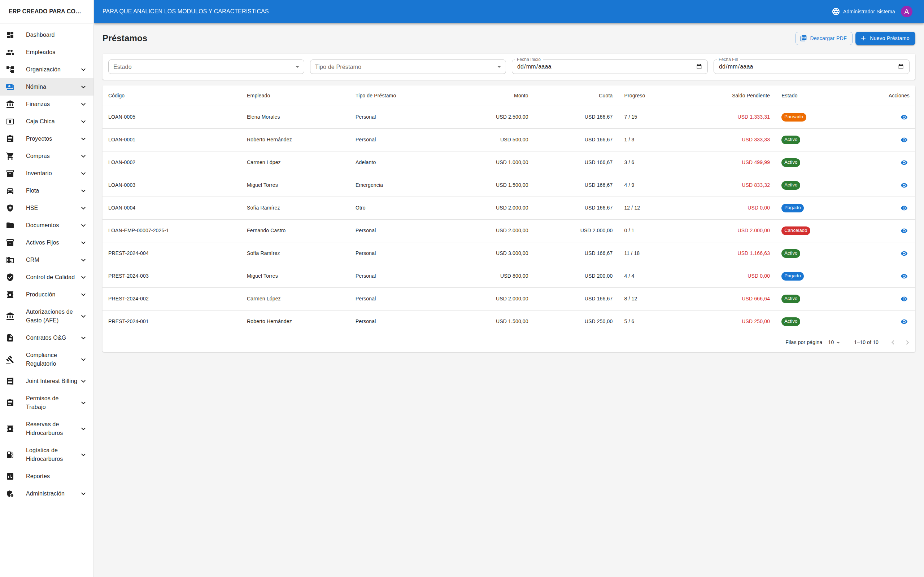
Task: Click the Compras shopping cart icon
Action: [10, 156]
